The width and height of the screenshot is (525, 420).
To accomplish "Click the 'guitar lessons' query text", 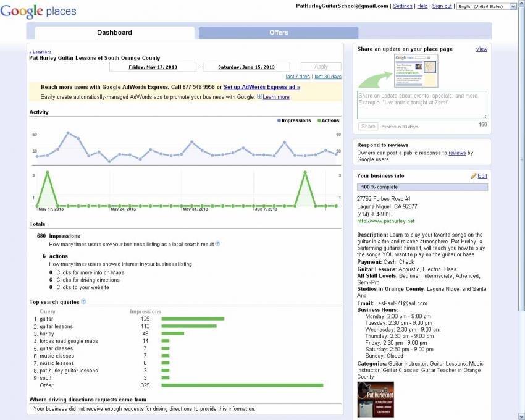I will click(x=56, y=326).
